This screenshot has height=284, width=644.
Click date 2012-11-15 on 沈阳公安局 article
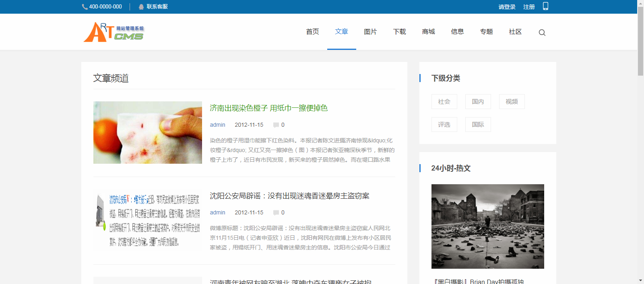tap(249, 212)
